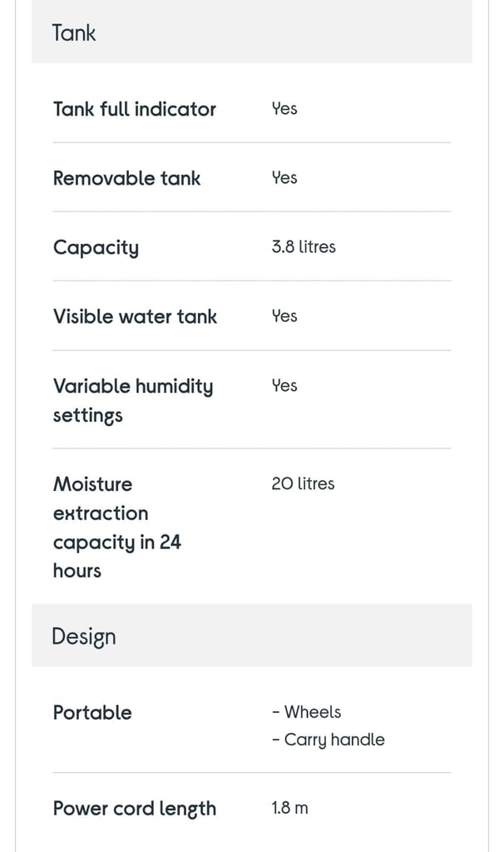Click the Carry handle entry
Image resolution: width=504 pixels, height=852 pixels.
click(x=328, y=740)
